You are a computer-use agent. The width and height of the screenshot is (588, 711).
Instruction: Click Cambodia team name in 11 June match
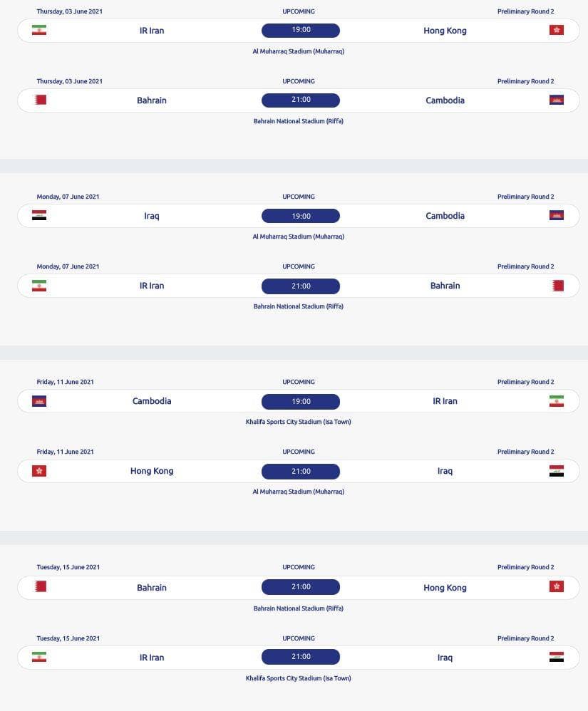point(152,401)
